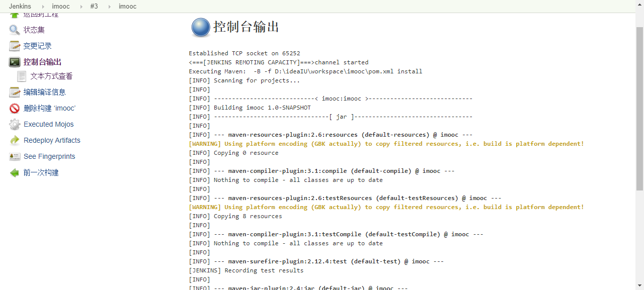
Task: Click the notepad icon beside 编辑编译信息
Action: 15,92
